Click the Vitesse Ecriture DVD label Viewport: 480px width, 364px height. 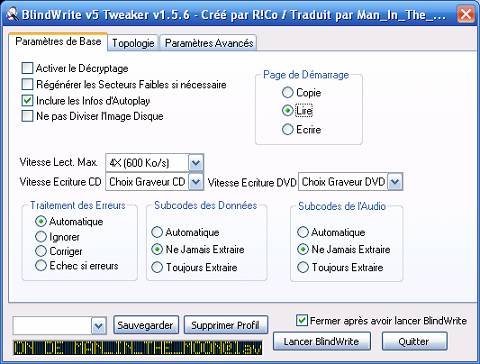tap(252, 182)
